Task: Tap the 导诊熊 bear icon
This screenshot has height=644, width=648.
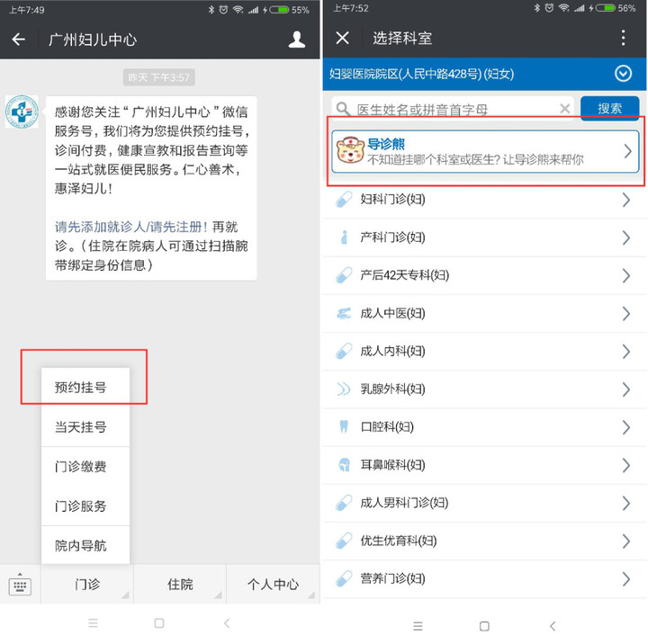Action: click(350, 150)
